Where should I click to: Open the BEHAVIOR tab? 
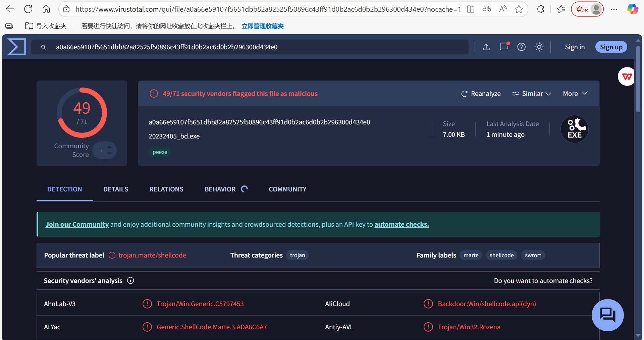click(x=220, y=189)
